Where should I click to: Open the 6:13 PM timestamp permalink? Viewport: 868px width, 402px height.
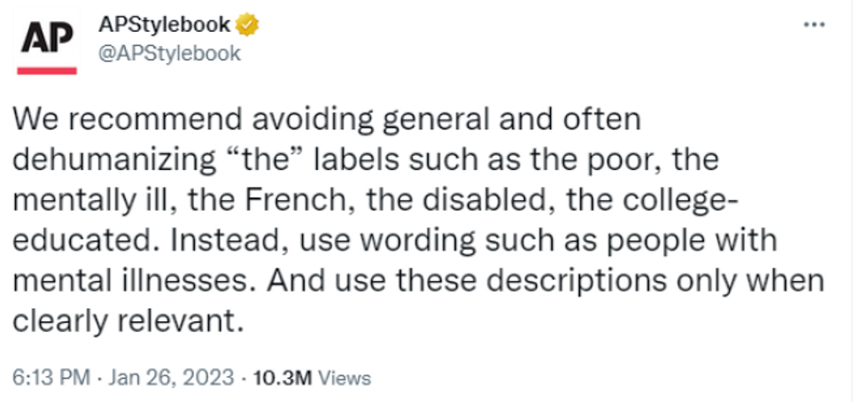[x=51, y=377]
